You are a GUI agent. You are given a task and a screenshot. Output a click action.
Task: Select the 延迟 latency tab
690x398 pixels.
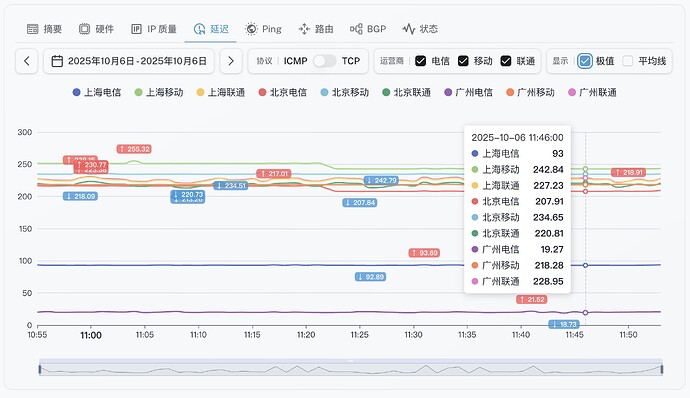tap(211, 29)
